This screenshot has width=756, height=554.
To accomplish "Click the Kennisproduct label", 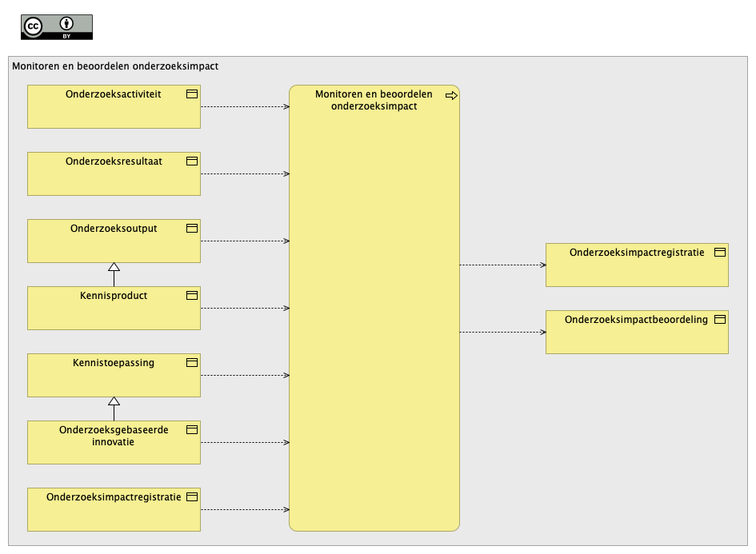I will click(x=114, y=296).
